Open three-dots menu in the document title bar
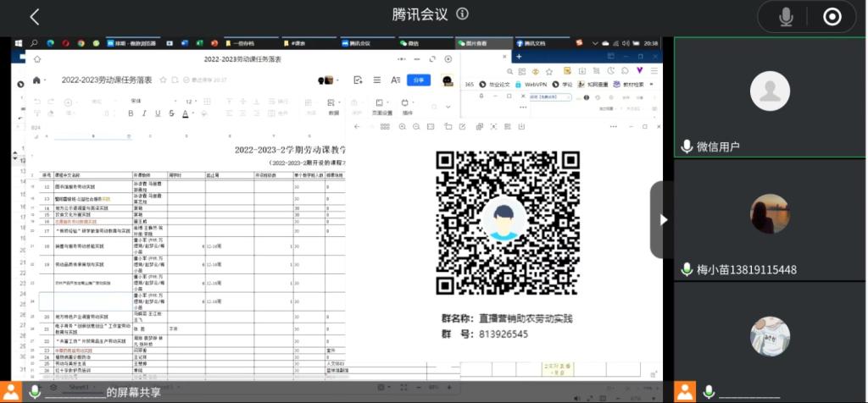 [401, 59]
